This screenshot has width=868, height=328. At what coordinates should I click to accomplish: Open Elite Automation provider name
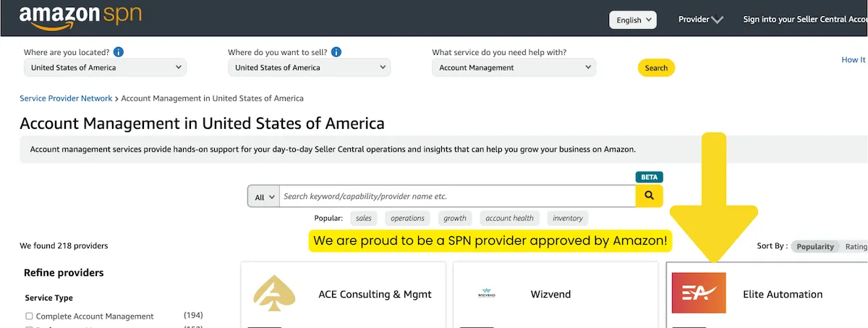point(783,294)
